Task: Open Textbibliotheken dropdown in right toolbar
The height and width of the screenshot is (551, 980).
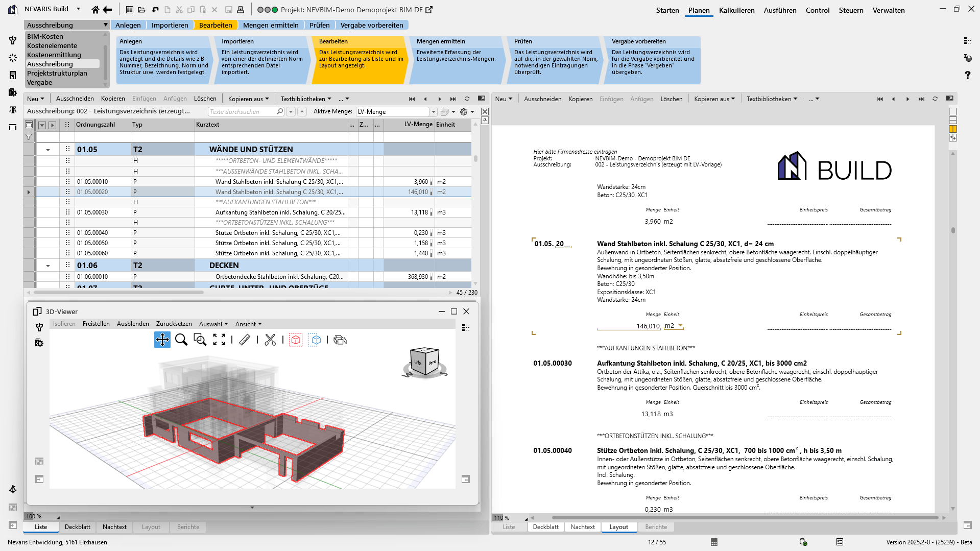Action: (772, 99)
